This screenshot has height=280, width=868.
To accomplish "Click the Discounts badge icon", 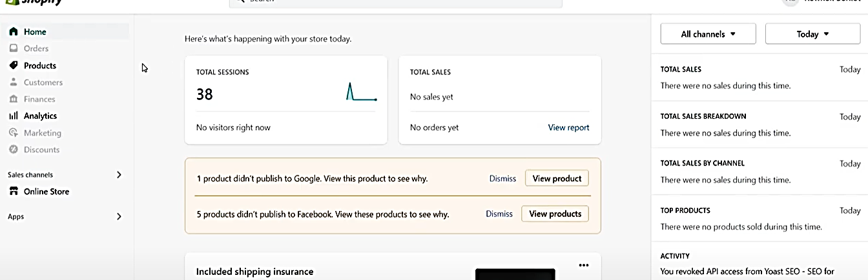I will (x=14, y=149).
